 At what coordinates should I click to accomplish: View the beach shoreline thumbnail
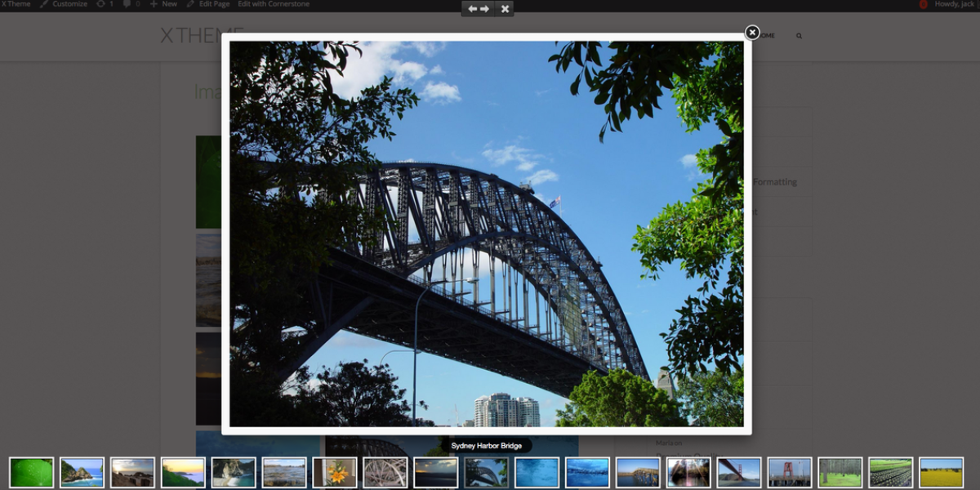coord(285,473)
